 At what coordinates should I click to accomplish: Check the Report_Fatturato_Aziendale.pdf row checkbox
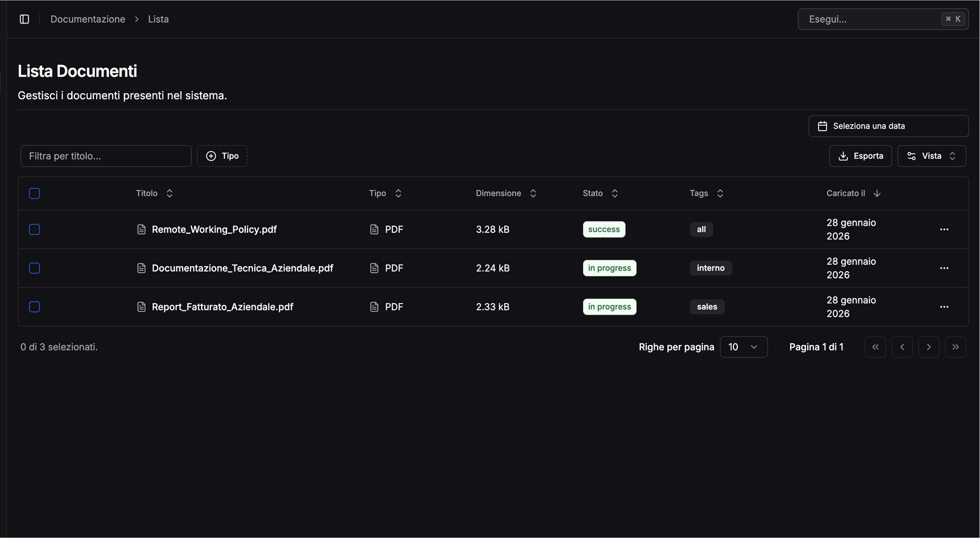[34, 307]
